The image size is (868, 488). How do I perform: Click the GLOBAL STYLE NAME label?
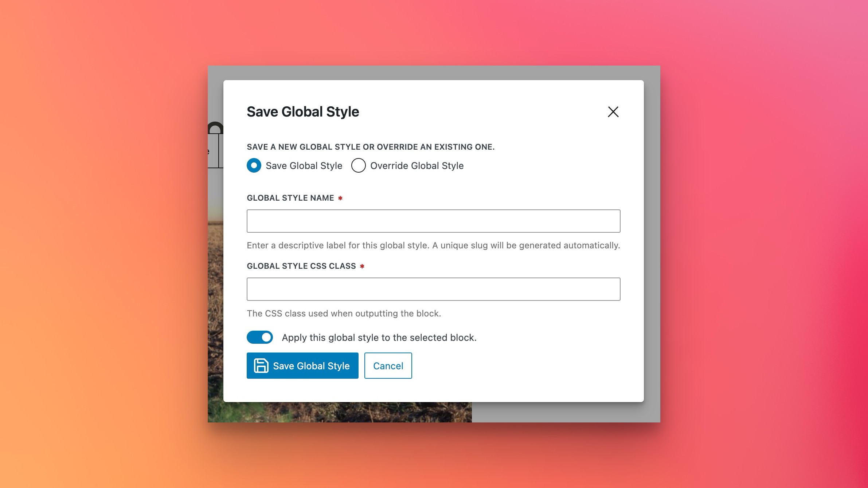290,198
